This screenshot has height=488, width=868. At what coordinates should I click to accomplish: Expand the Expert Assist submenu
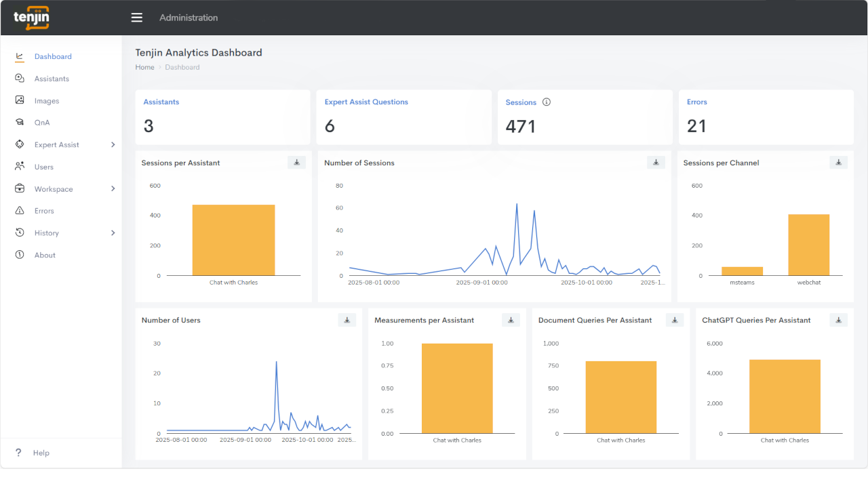(113, 145)
